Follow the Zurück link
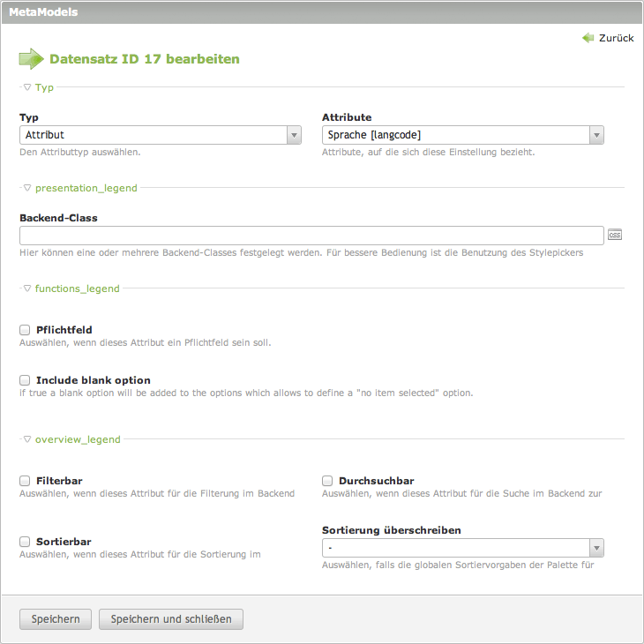Image resolution: width=644 pixels, height=644 pixels. [616, 38]
